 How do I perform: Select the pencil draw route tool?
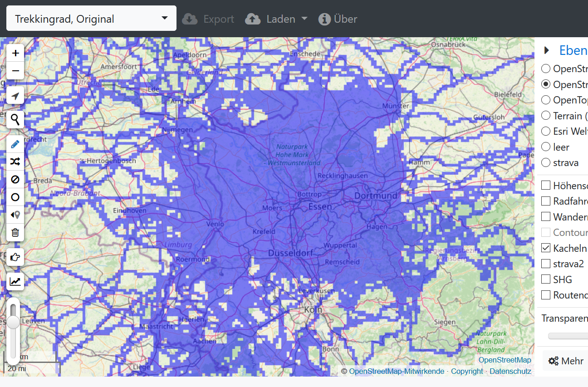tap(15, 144)
